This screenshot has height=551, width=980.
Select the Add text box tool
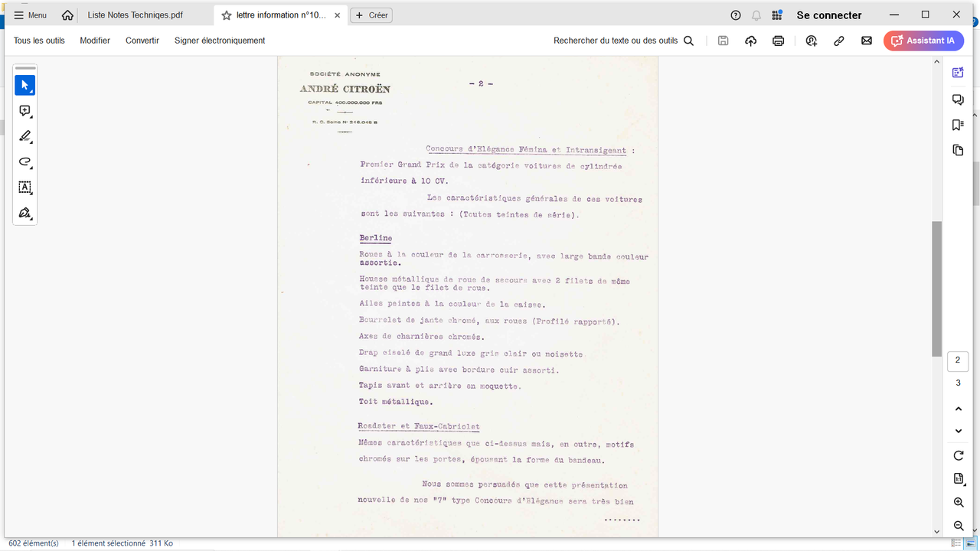tap(24, 187)
